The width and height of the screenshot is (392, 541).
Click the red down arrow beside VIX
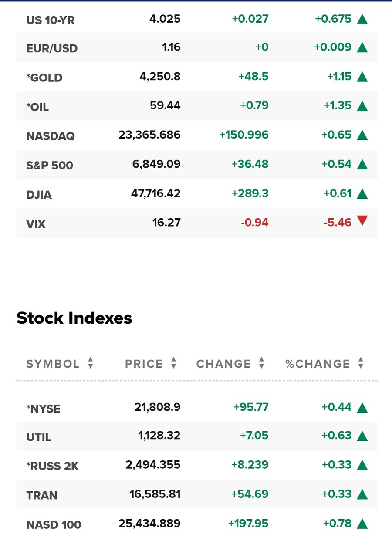362,222
